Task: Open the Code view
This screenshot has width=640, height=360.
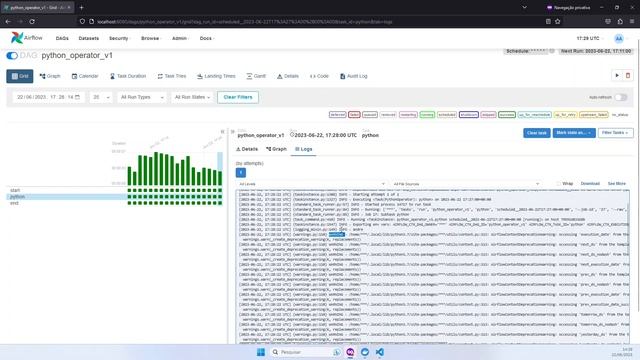Action: (319, 76)
